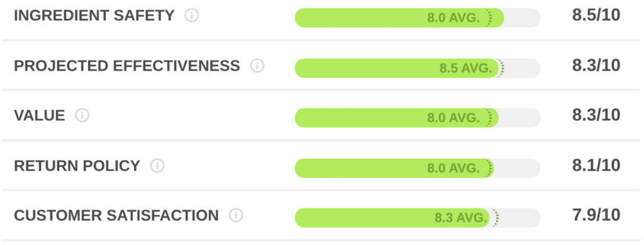Click the Customer Satisfaction info icon
Image resolution: width=644 pixels, height=245 pixels.
point(236,215)
